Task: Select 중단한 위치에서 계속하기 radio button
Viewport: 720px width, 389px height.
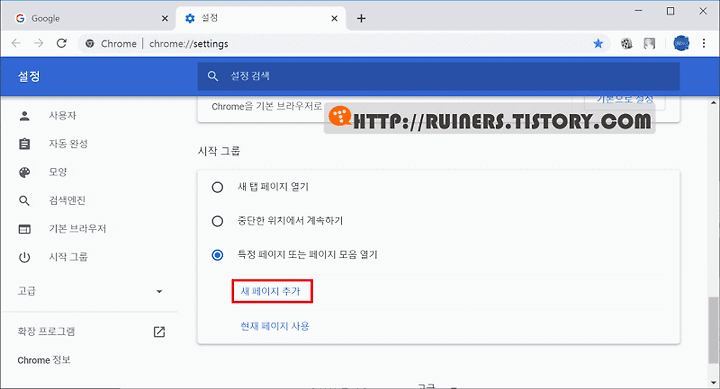Action: click(x=217, y=221)
